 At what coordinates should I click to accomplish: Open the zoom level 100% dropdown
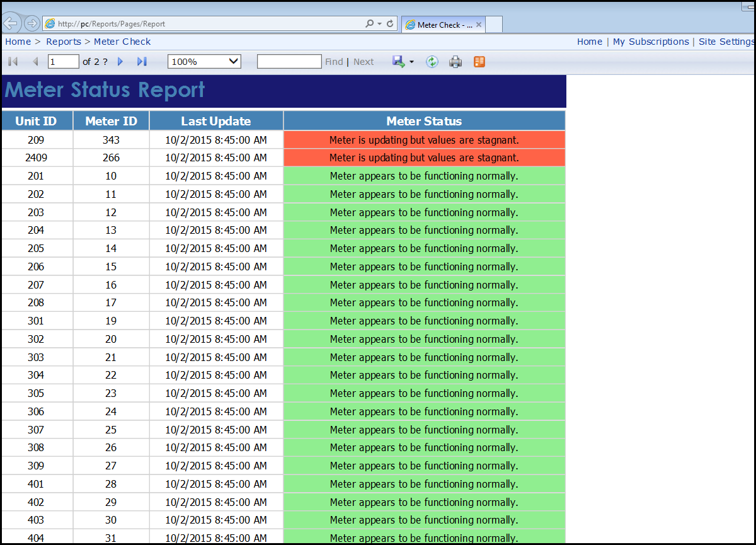coord(205,62)
